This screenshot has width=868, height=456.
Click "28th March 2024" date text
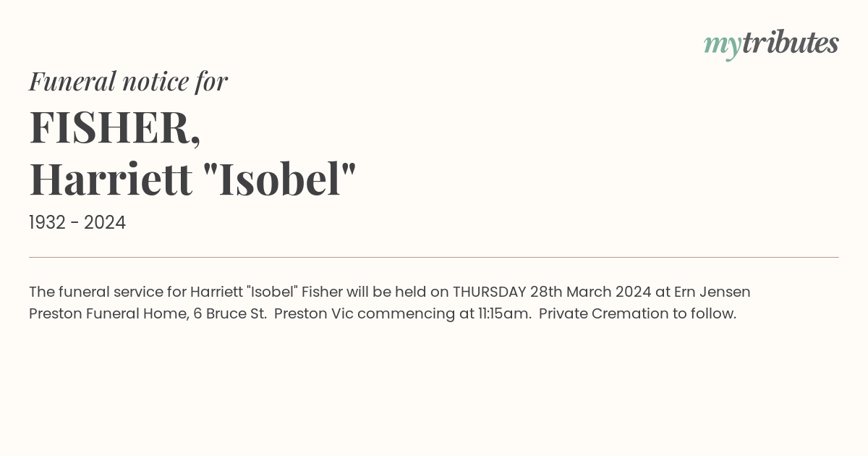click(590, 292)
